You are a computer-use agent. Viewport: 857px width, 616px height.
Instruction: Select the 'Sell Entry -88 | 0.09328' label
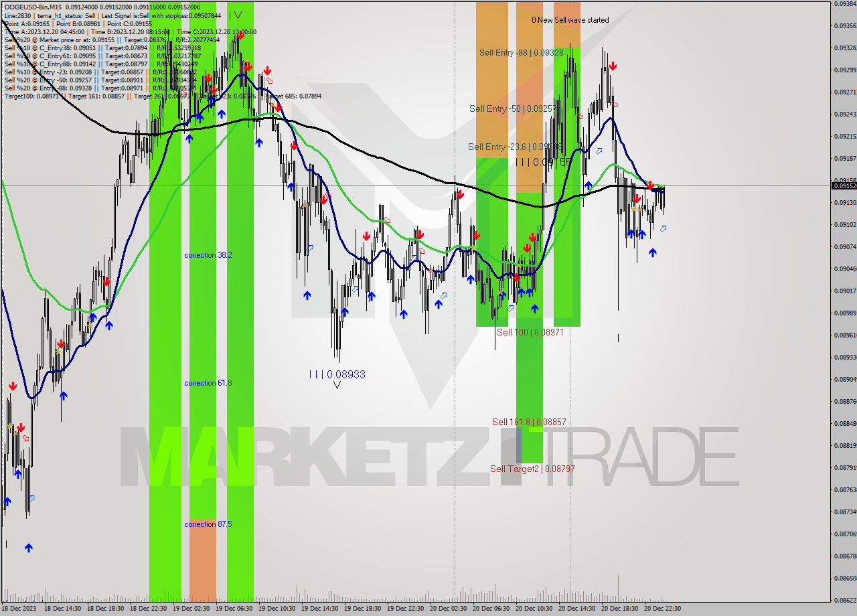coord(522,52)
